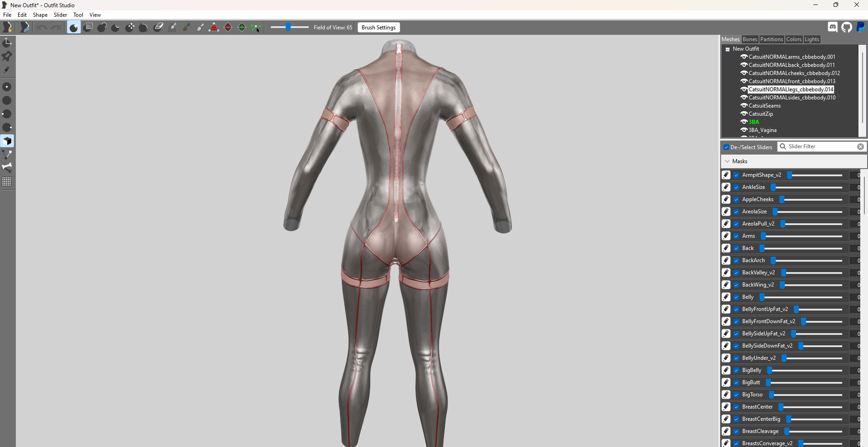The image size is (868, 447).
Task: Collapse the New Outfit tree node
Action: [727, 49]
